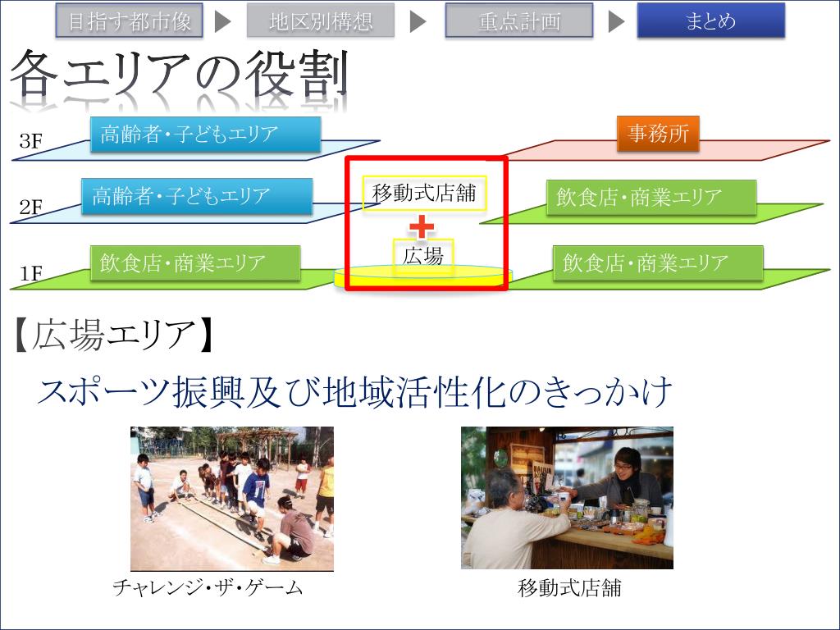Select the right 1F 飲食店・商業エリア box

[658, 263]
